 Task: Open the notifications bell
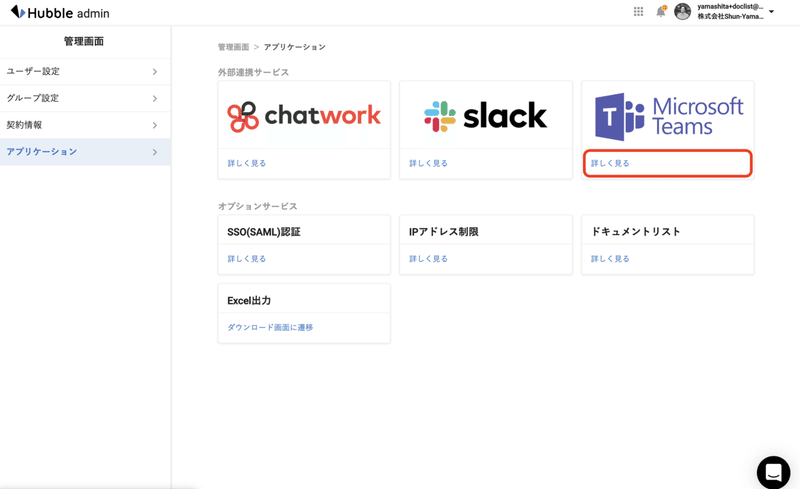(661, 11)
